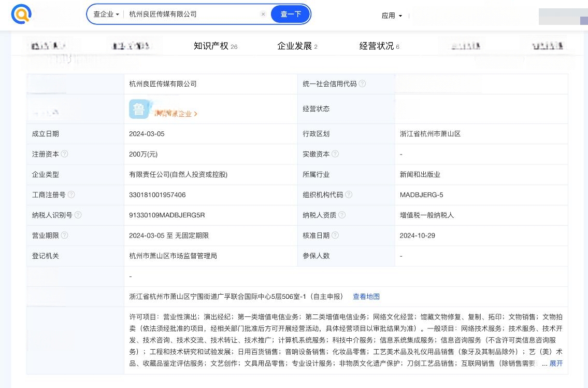Select the 浙江省杭州市萧山区 district value
588x388 pixels.
coord(430,134)
